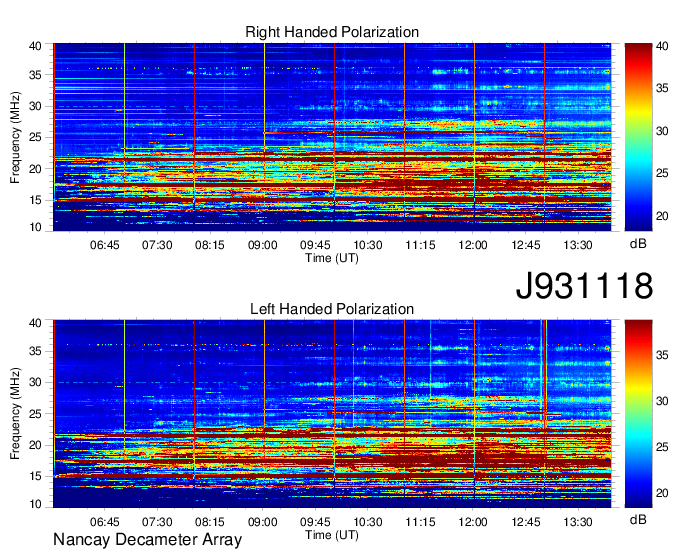Select the 12:00 tick under Left Handed plot

473,522
